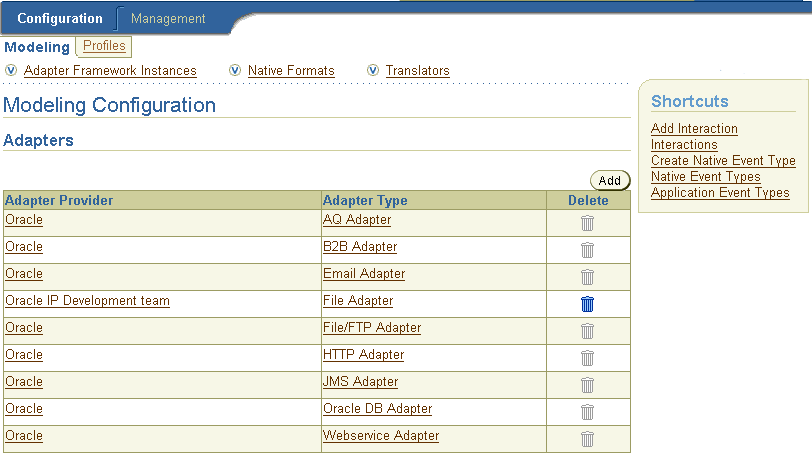Click the Delete column header
This screenshot has width=812, height=458.
tap(588, 201)
